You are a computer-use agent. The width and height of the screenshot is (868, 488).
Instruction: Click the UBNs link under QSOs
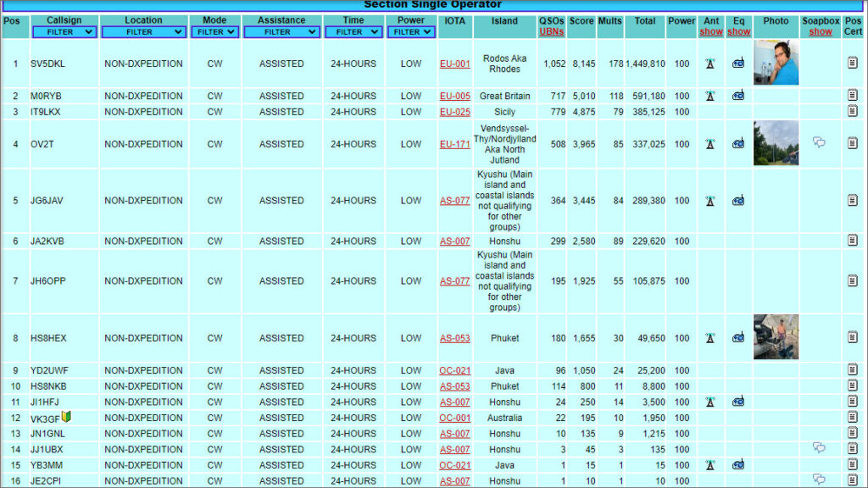551,32
